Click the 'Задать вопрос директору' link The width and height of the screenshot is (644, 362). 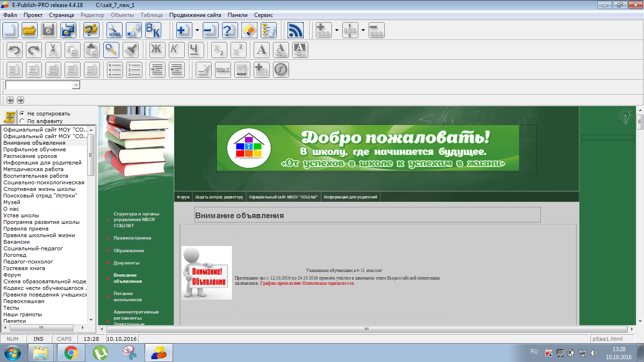coord(219,197)
